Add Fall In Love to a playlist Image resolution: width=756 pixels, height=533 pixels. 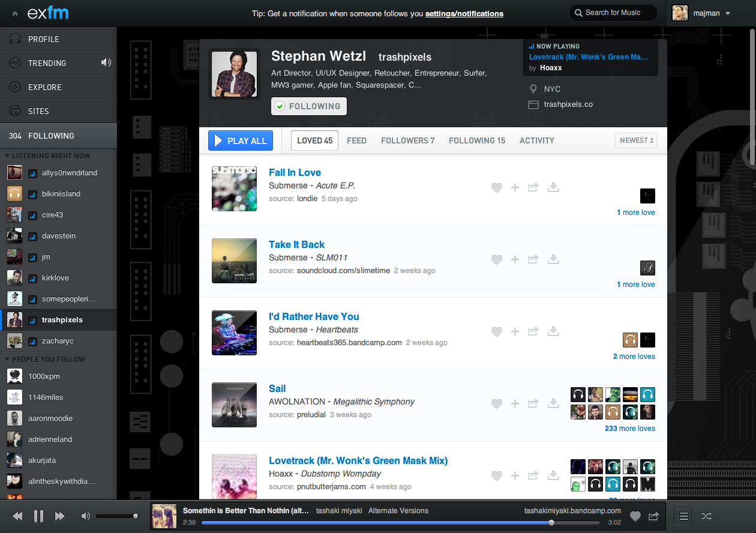click(515, 188)
